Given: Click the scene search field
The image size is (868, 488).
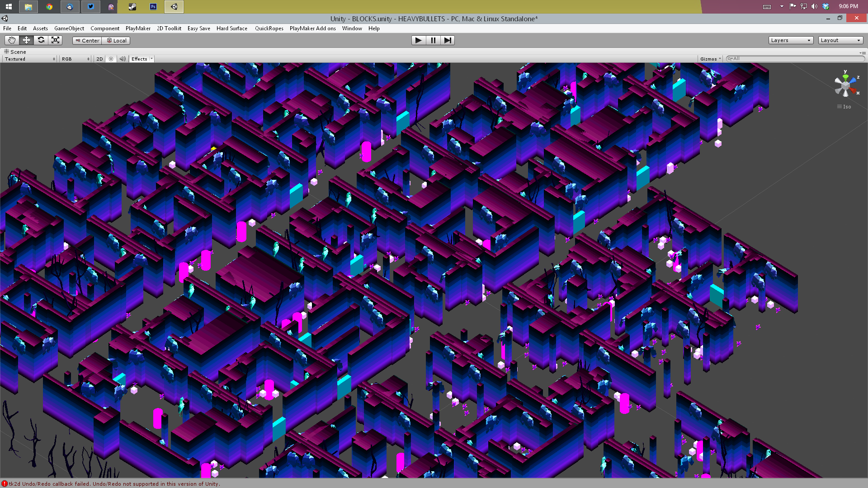Looking at the screenshot, I should [796, 59].
